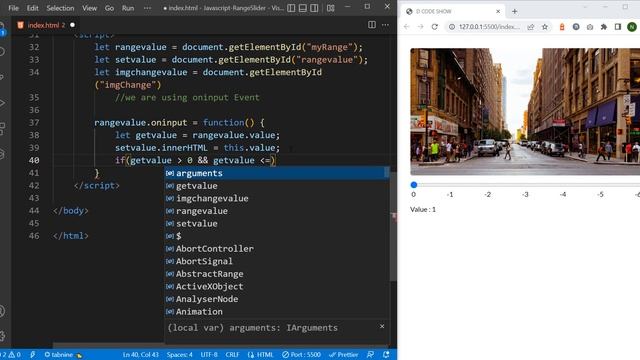
Task: Toggle primary side bar layout icon
Action: 291,8
